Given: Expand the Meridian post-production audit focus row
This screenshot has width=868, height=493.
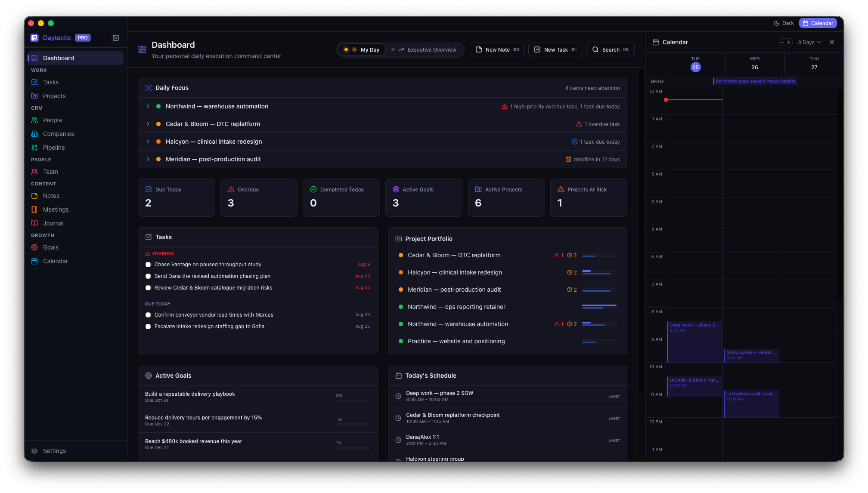Looking at the screenshot, I should 148,159.
